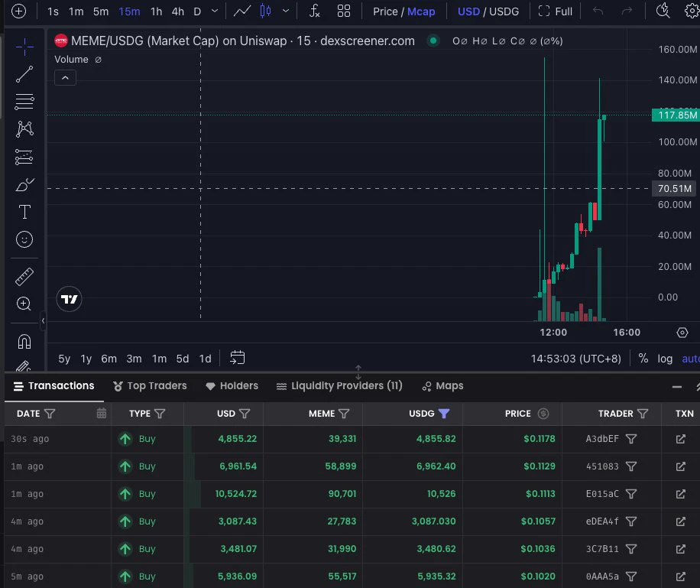700x588 pixels.
Task: Open the date calendar picker in DATE column
Action: [102, 414]
